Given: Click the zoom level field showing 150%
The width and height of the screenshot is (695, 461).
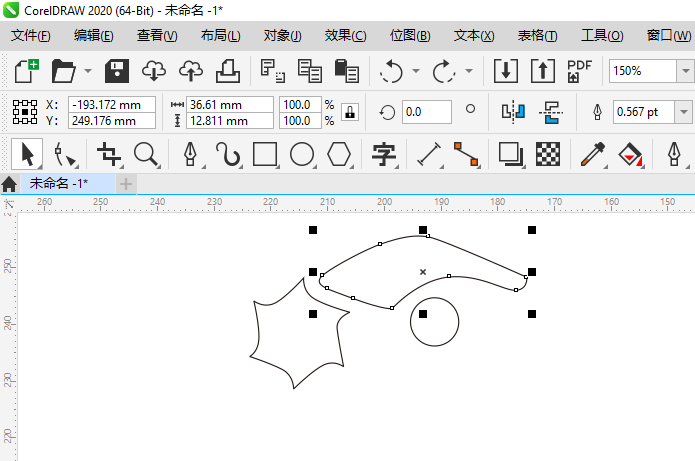Looking at the screenshot, I should pos(643,71).
